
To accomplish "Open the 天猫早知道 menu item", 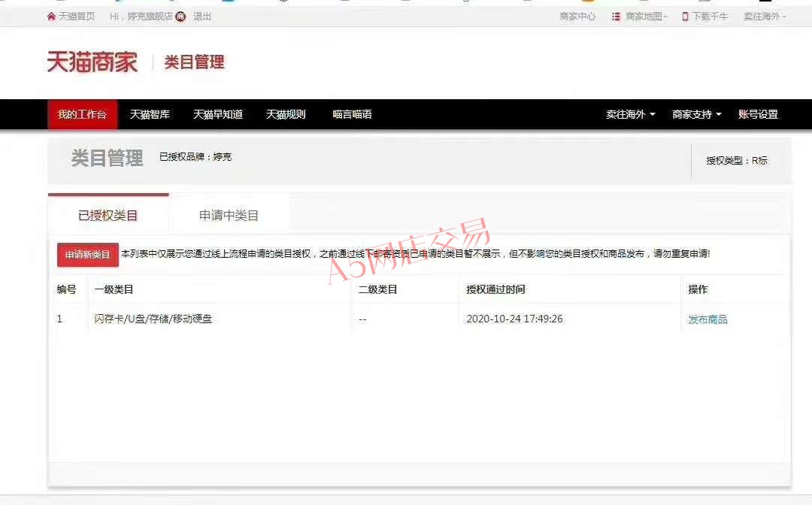I will (218, 114).
